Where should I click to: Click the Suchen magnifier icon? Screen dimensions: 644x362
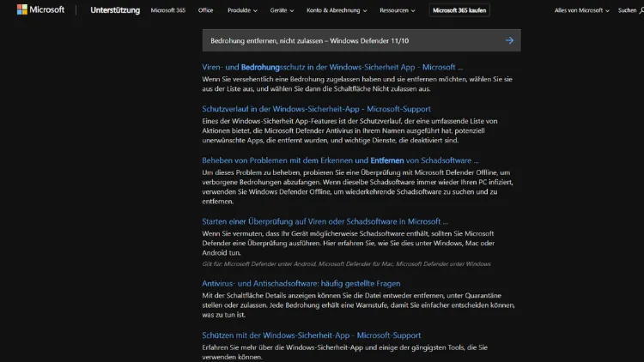[641, 10]
